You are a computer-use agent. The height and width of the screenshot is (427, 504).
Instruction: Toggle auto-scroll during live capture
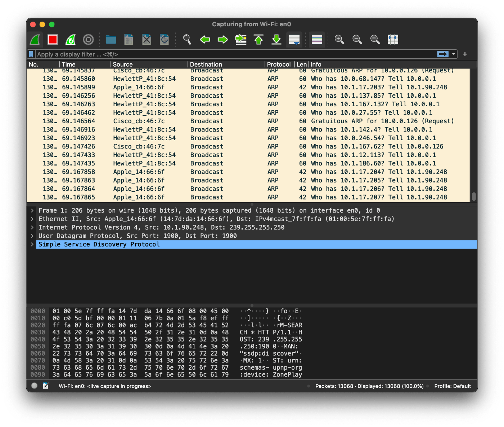click(294, 39)
